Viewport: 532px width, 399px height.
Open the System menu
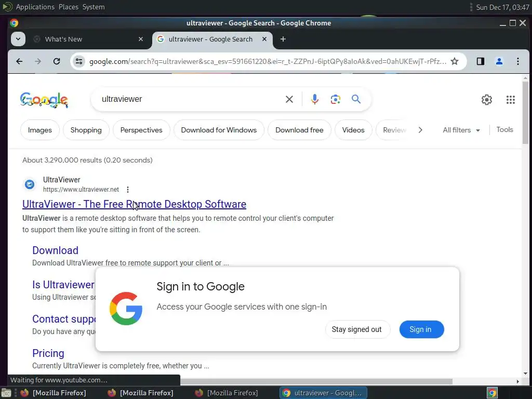[x=94, y=7]
